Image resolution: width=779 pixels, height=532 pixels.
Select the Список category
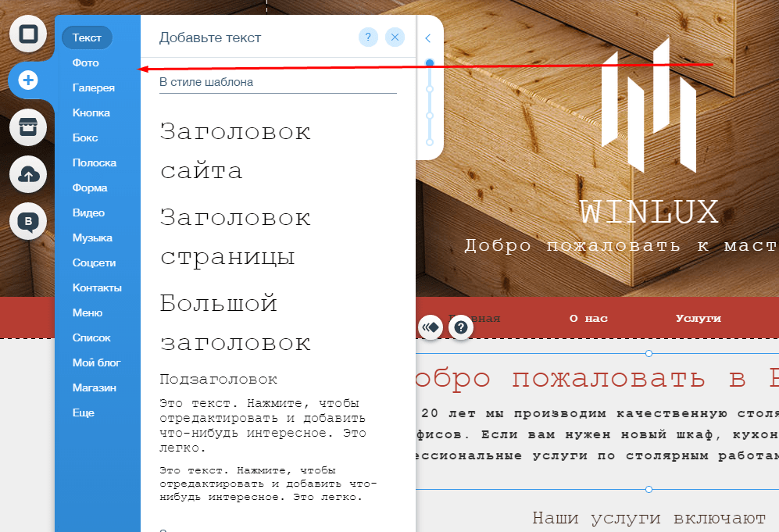click(91, 337)
